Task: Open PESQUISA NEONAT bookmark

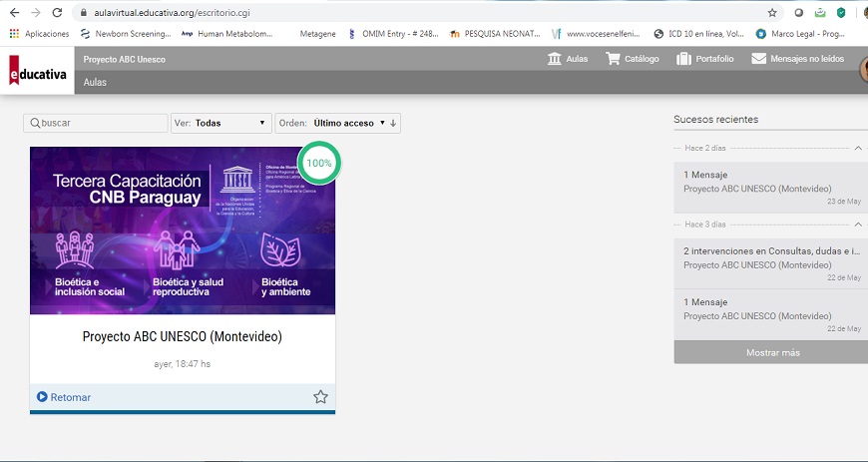Action: [495, 34]
